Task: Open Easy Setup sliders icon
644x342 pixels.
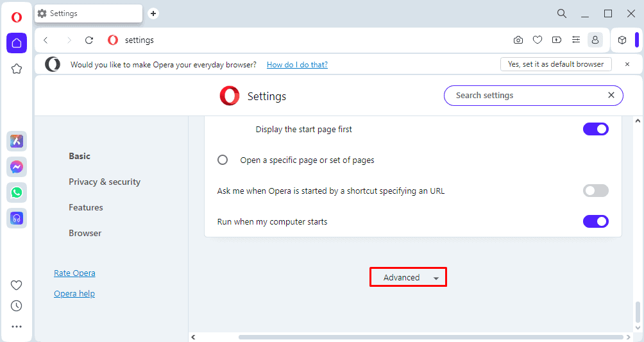Action: 576,40
